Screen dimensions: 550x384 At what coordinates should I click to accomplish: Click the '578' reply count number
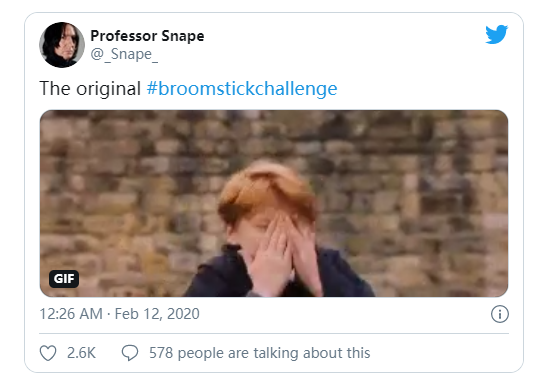click(x=161, y=353)
